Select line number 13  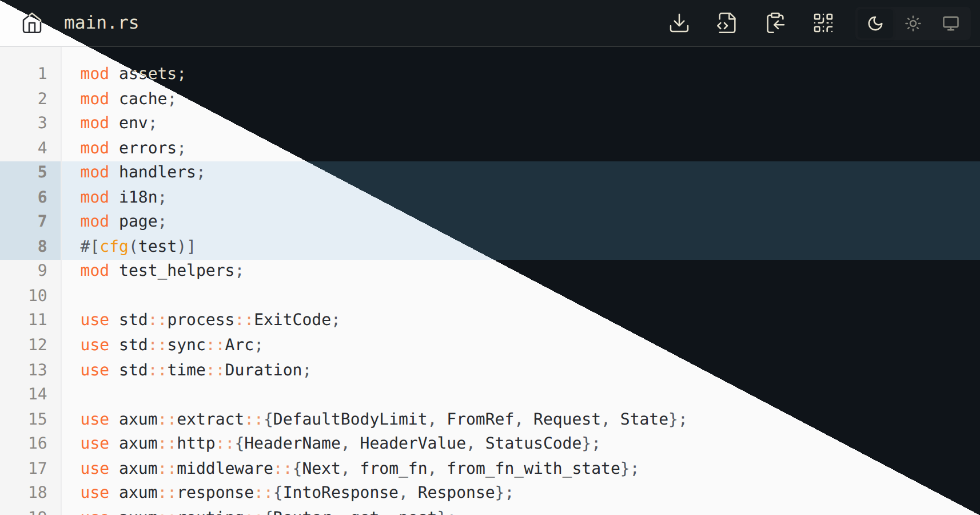click(x=38, y=370)
